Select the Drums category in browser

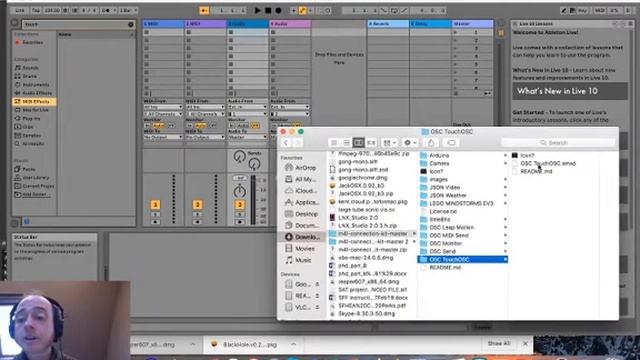(29, 76)
